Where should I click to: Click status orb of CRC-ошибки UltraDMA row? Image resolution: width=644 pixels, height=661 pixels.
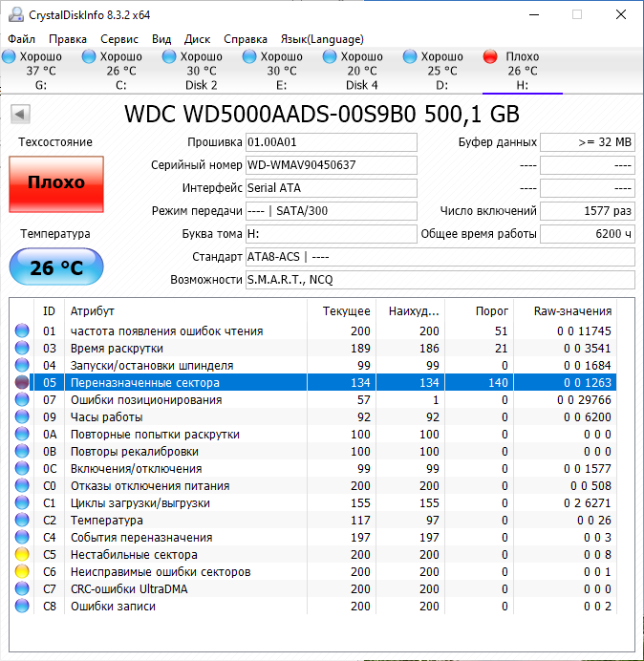click(22, 589)
